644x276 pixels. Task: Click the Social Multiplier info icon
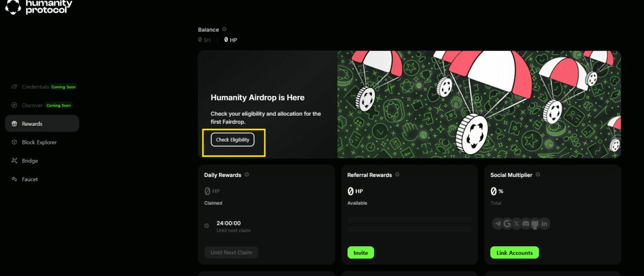(538, 174)
